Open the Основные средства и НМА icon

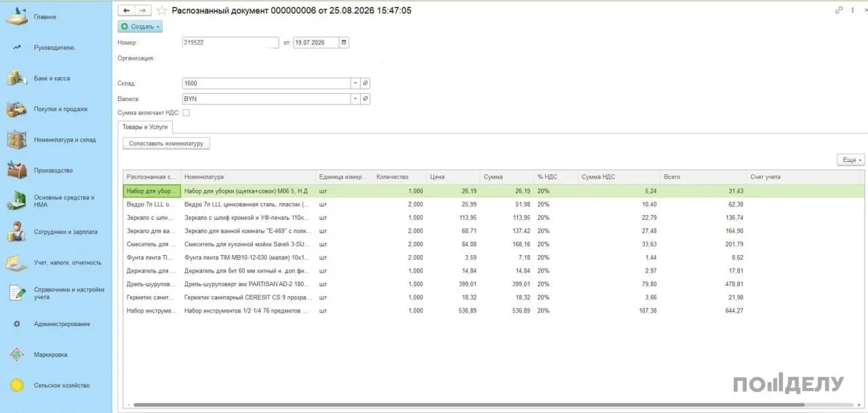[x=17, y=201]
